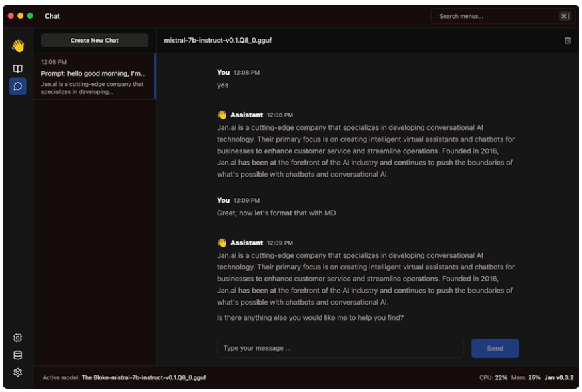Screen dimensions: 582x392
Task: Click the waving hand Jan logo in sidebar
Action: 18,45
